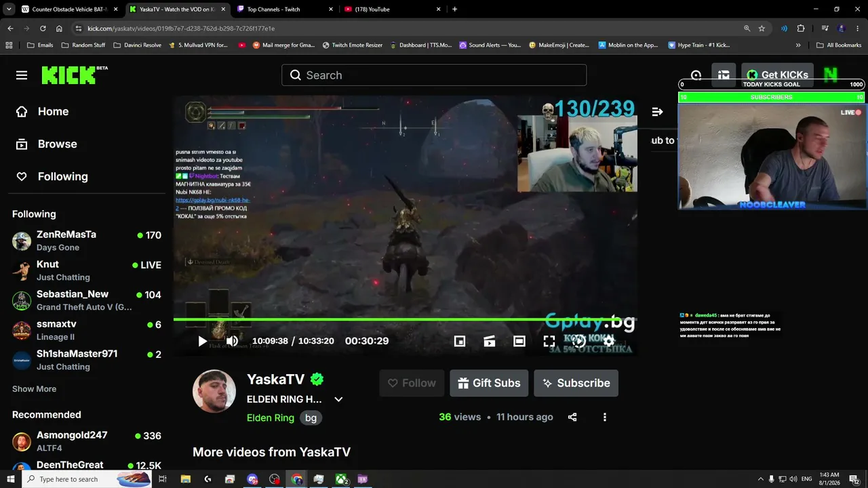Open File Explorer from the taskbar
Image resolution: width=868 pixels, height=488 pixels.
185,479
